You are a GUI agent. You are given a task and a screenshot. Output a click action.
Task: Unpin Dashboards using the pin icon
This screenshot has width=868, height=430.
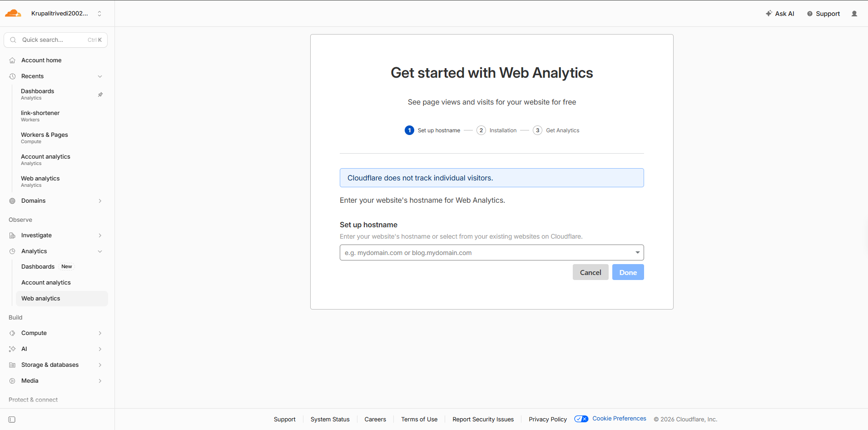[x=100, y=95]
